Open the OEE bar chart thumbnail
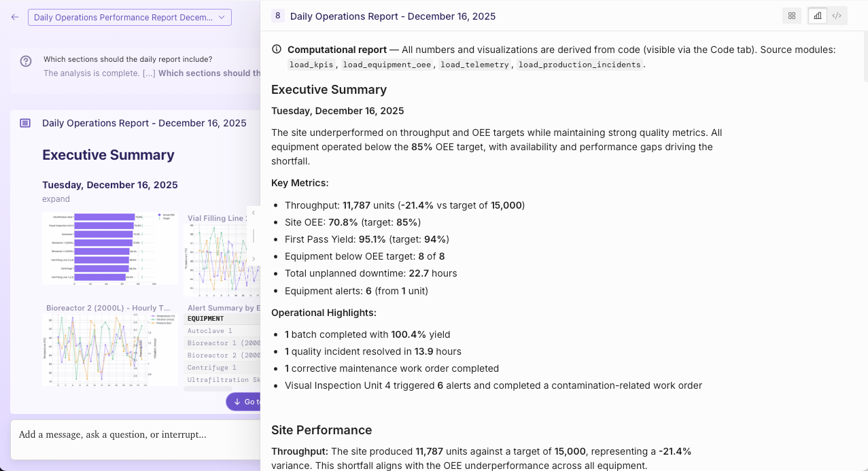This screenshot has width=868, height=471. click(x=111, y=248)
